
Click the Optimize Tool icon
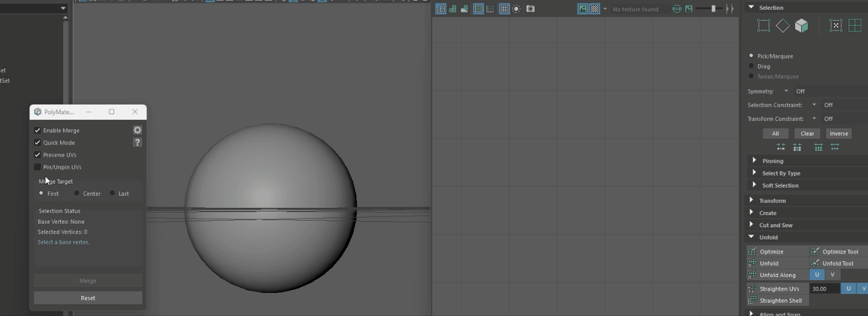[x=815, y=252]
